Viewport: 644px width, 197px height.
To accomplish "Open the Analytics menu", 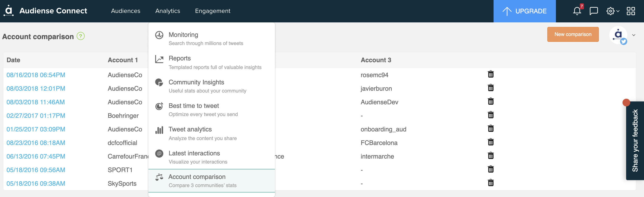I will point(168,11).
